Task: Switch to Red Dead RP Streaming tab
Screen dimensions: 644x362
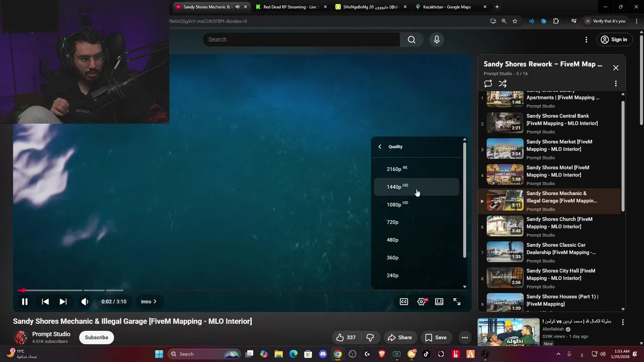Action: coord(291,7)
